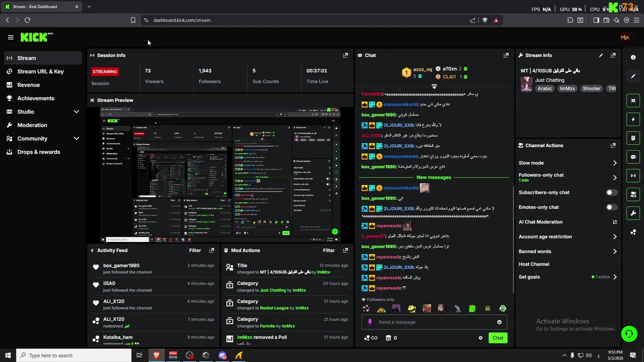Open Set goals options chevron

614,277
